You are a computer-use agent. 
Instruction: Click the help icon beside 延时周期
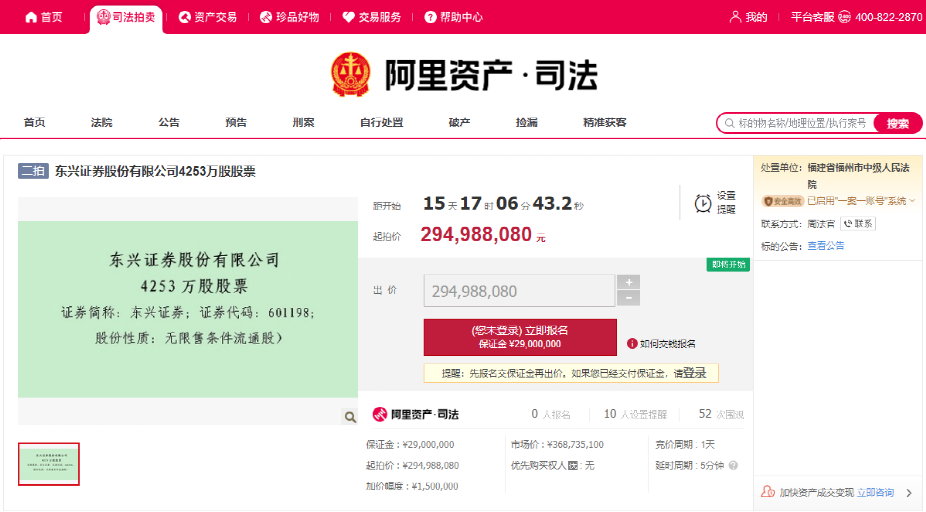733,465
